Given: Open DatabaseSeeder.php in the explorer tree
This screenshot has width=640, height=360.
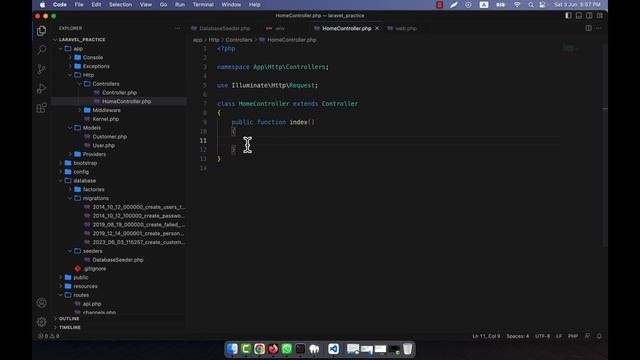Looking at the screenshot, I should tap(118, 260).
